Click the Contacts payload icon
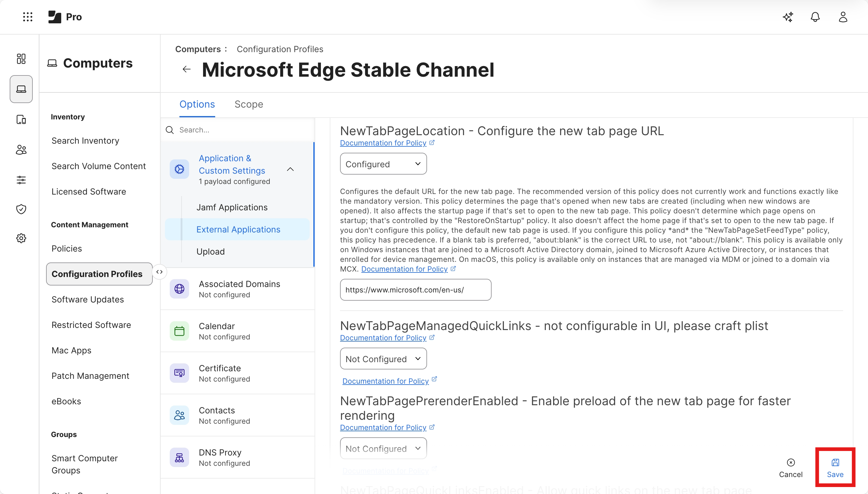Screen dimensions: 868x494 [179, 415]
